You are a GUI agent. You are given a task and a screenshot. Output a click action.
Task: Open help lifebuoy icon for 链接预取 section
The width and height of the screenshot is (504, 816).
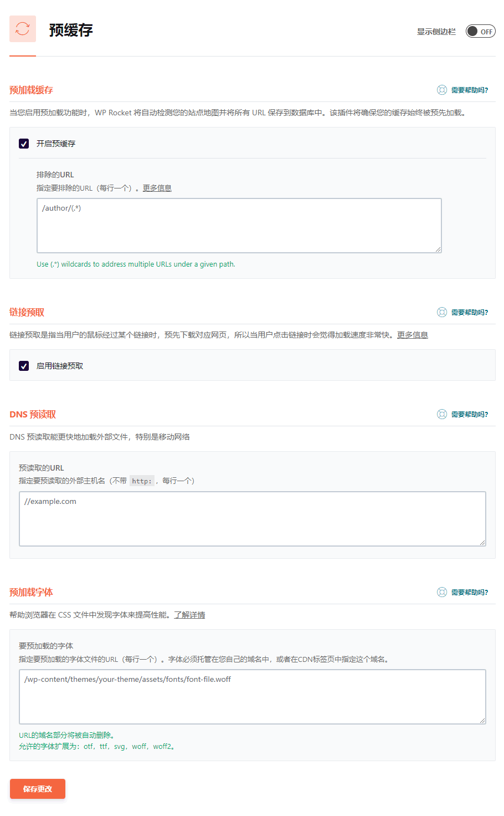coord(442,312)
